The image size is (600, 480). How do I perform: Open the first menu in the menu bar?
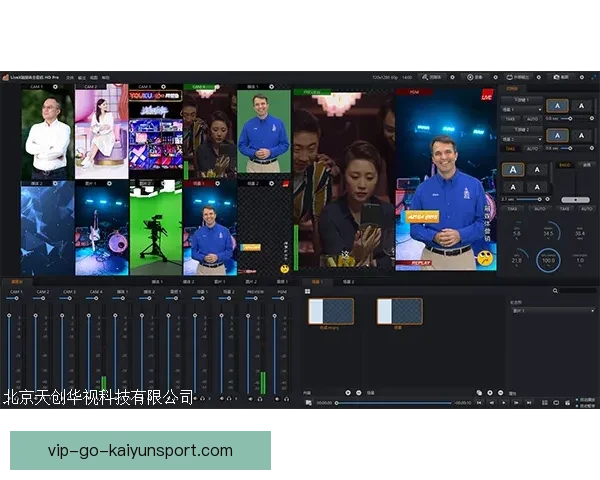coord(70,76)
